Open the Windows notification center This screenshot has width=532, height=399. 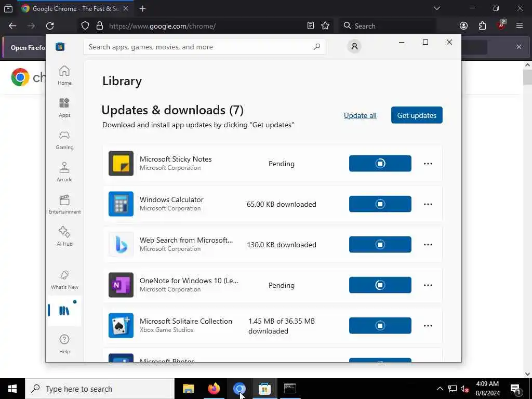(x=516, y=389)
